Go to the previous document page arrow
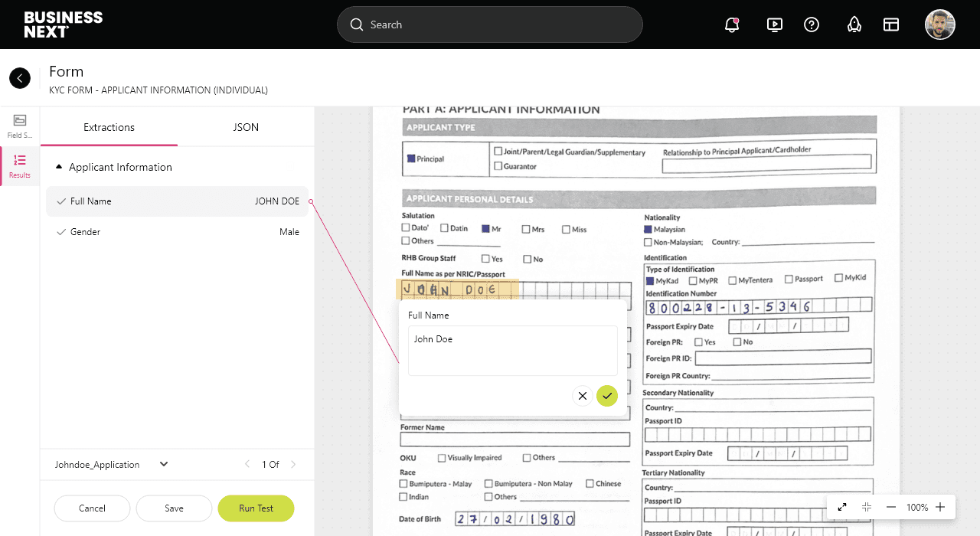This screenshot has height=536, width=980. click(x=247, y=464)
